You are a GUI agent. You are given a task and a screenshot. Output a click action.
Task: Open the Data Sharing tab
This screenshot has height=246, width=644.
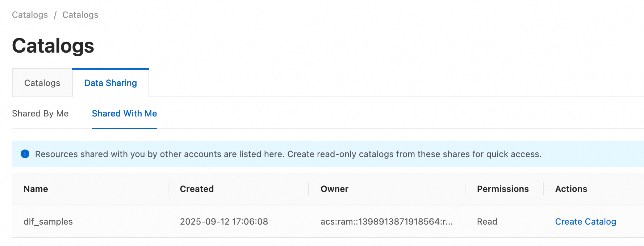tap(110, 83)
